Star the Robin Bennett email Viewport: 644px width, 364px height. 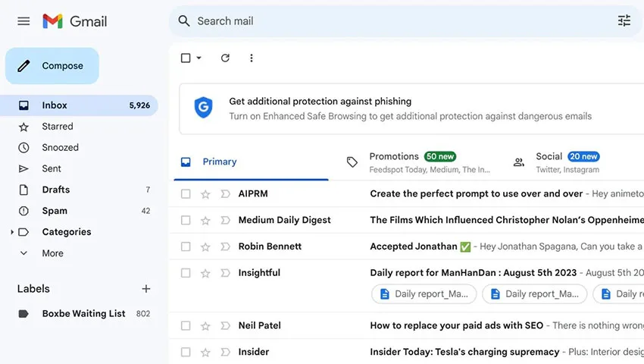(205, 246)
